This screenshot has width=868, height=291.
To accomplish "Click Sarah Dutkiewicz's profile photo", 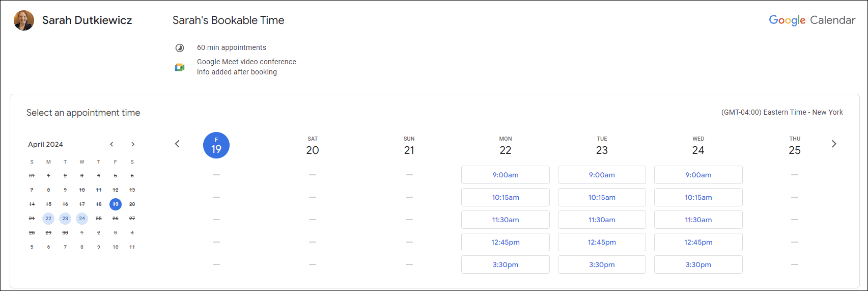I will [23, 20].
